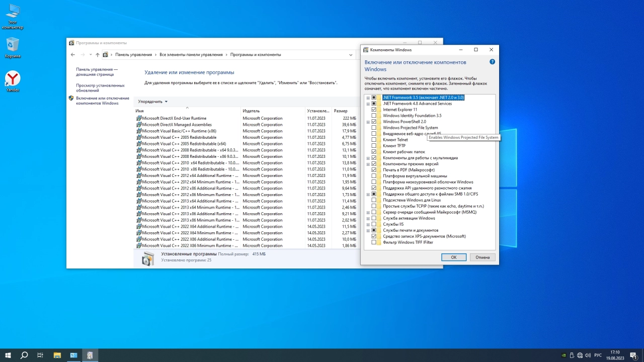Expand the Windows PowerShell 2.0 node

[x=368, y=122]
